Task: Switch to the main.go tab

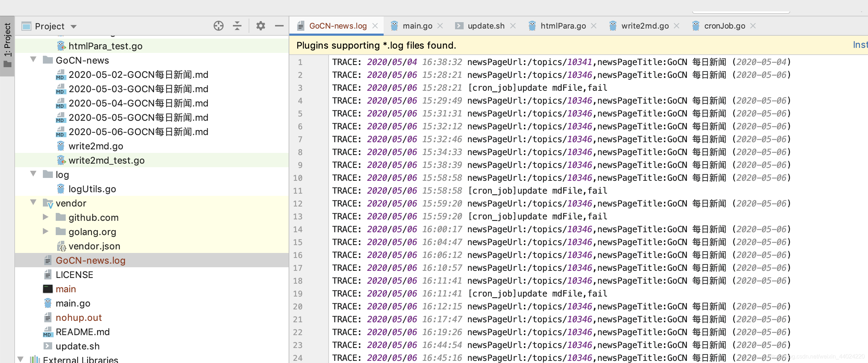Action: pyautogui.click(x=417, y=26)
